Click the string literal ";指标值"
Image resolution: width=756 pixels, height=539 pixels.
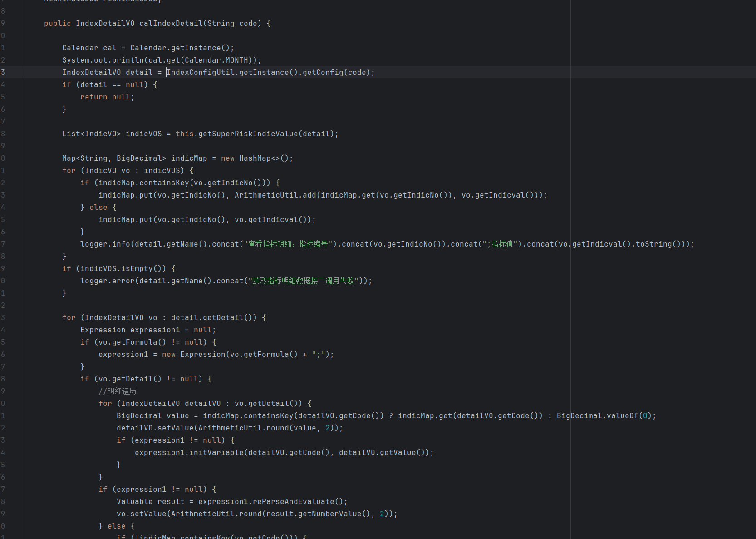coord(499,244)
